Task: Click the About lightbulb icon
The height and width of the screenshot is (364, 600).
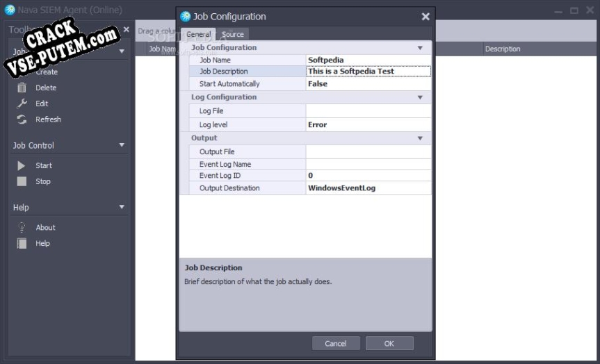Action: (22, 228)
